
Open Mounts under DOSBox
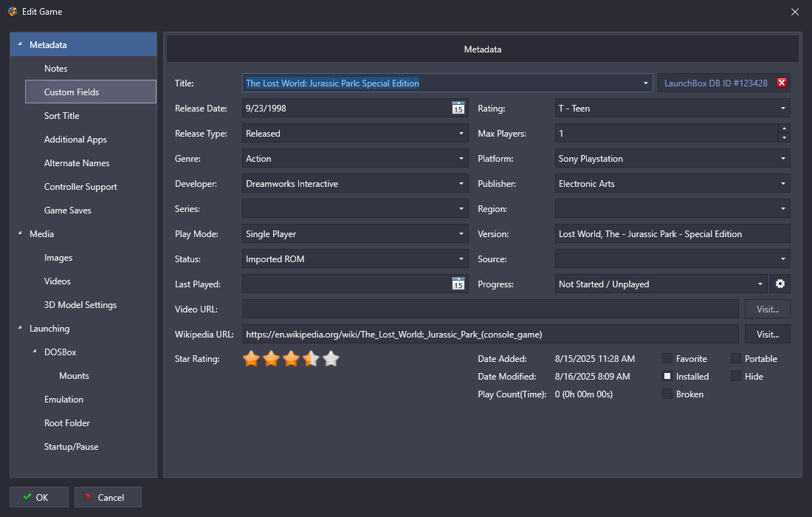74,376
